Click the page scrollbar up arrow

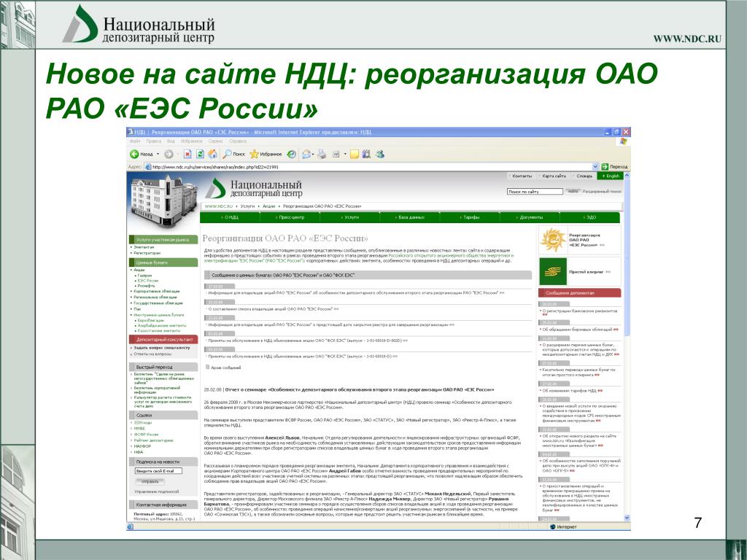[627, 176]
